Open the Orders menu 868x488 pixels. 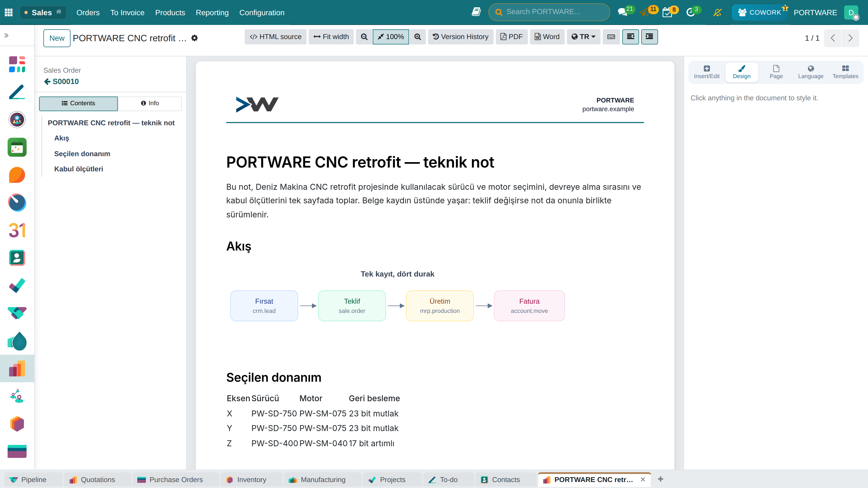[x=88, y=12]
